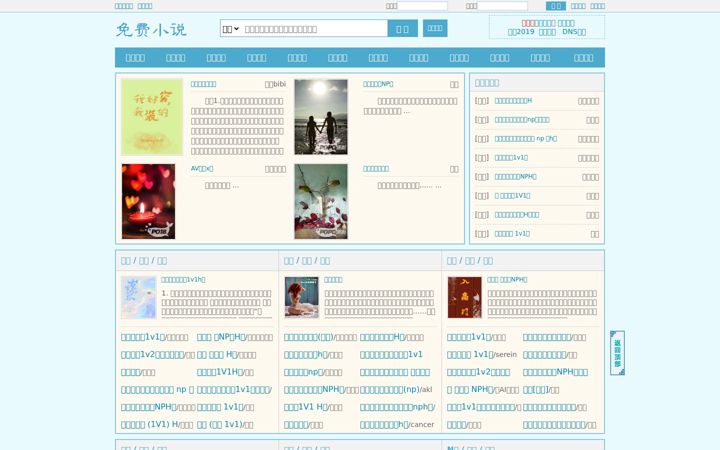
Task: Focus the password field in the top bar
Action: tap(502, 6)
